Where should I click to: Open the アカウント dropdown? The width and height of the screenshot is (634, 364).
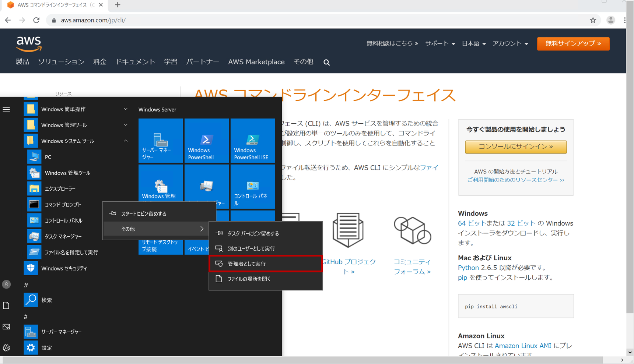click(x=510, y=43)
